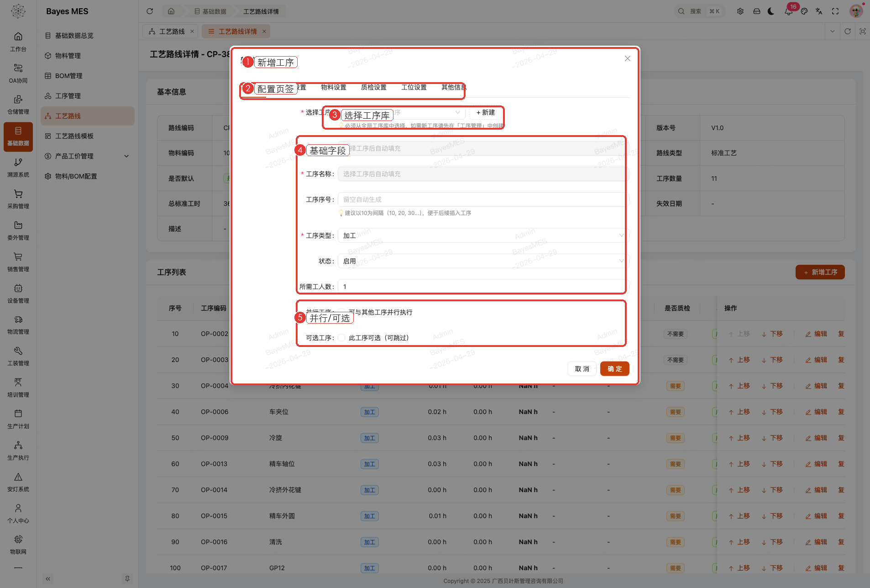Screen dimensions: 870x588
Task: Switch to the 质检设置 tab
Action: [374, 87]
